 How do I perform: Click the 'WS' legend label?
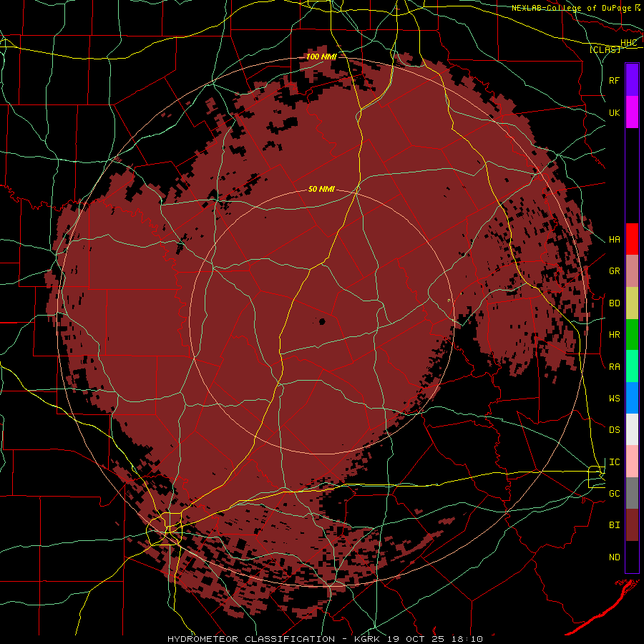click(614, 399)
